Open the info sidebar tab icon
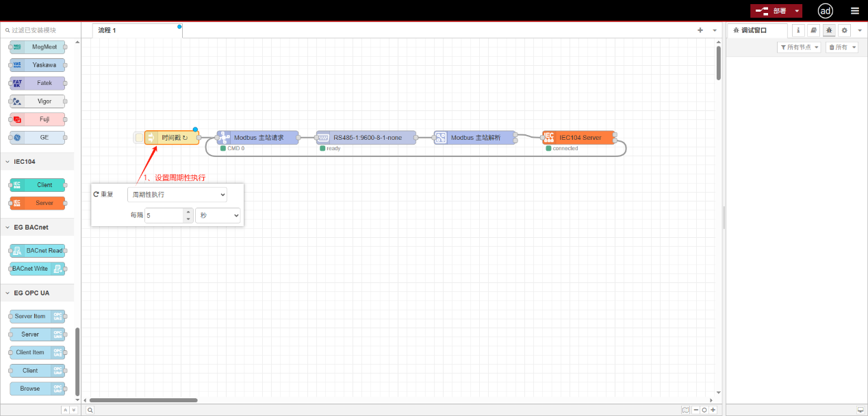The height and width of the screenshot is (416, 868). (x=798, y=30)
